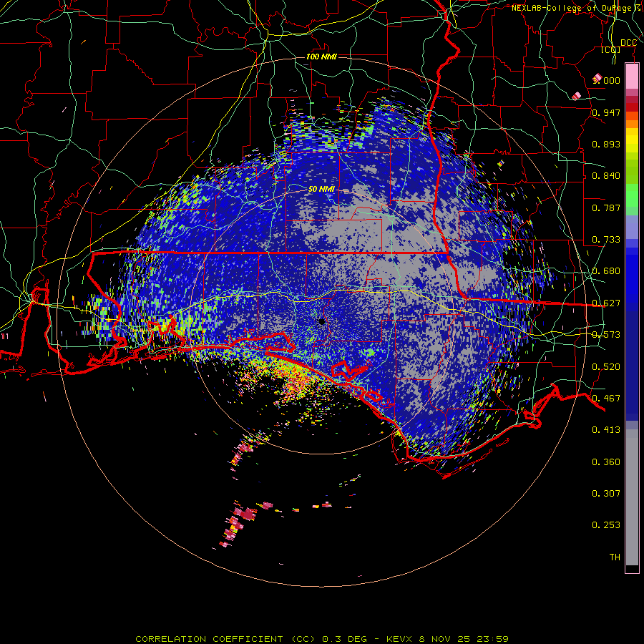Click the 0.680 scale value
Image resolution: width=644 pixels, height=644 pixels.
tap(606, 271)
